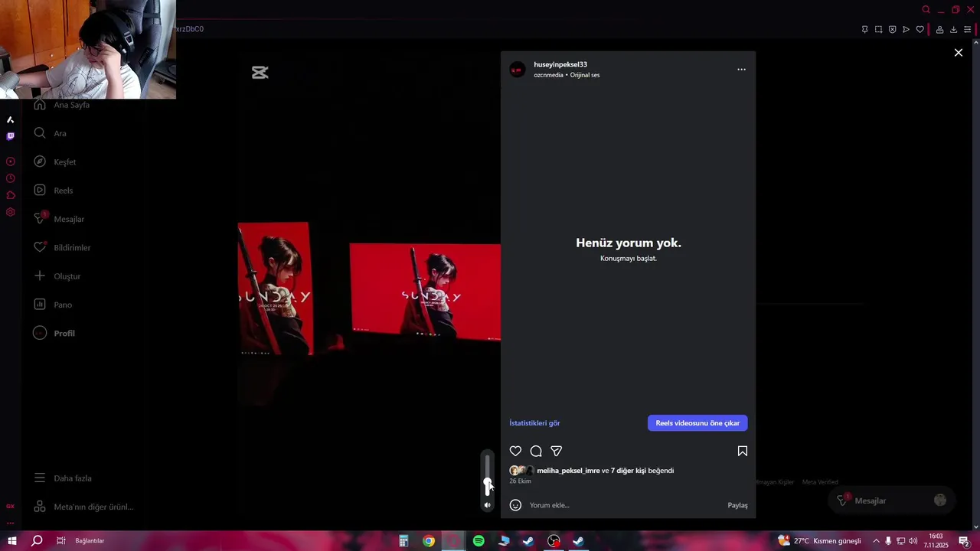
Task: Click Oluştur to create a post
Action: [x=57, y=276]
